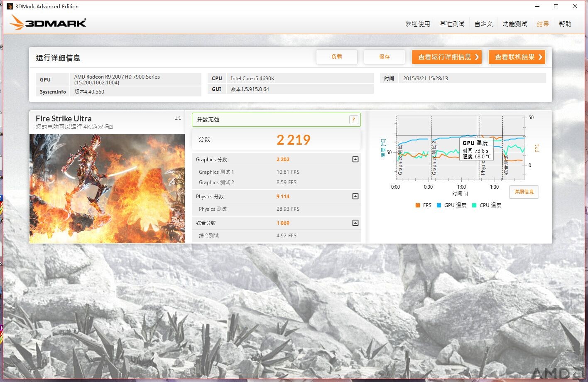The height and width of the screenshot is (382, 588).
Task: Maximize the 3DMark window
Action: (556, 6)
